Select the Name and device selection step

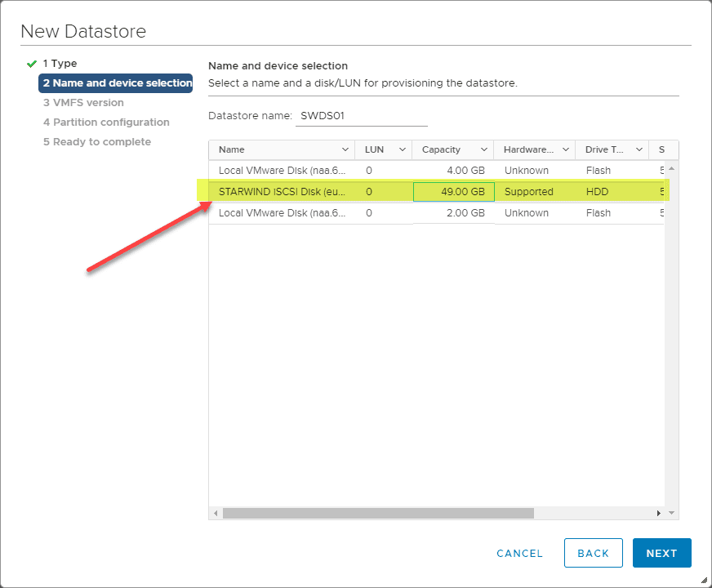[117, 83]
